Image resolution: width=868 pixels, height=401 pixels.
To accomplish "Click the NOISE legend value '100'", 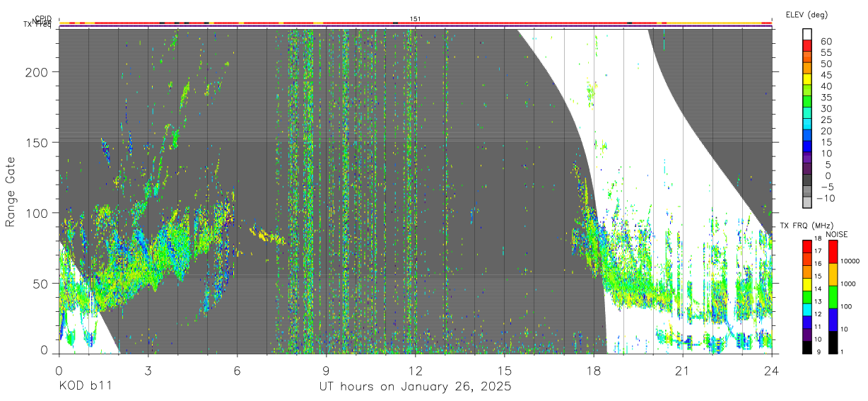I will click(847, 307).
